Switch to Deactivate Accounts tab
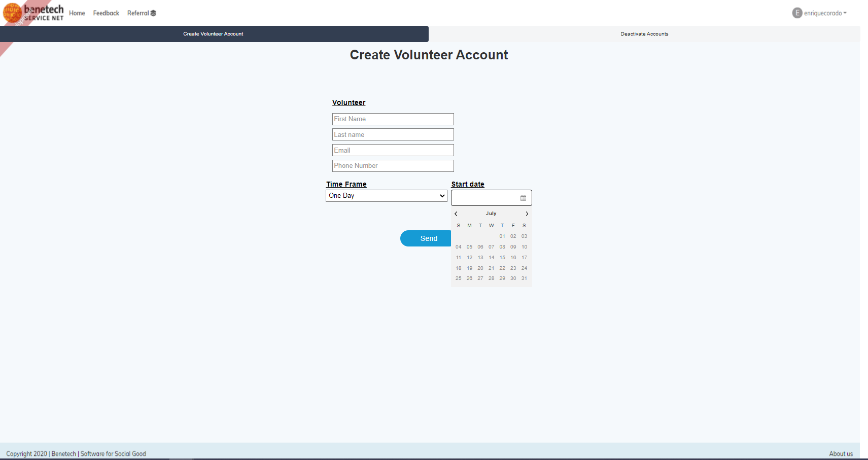Image resolution: width=868 pixels, height=460 pixels. 644,34
